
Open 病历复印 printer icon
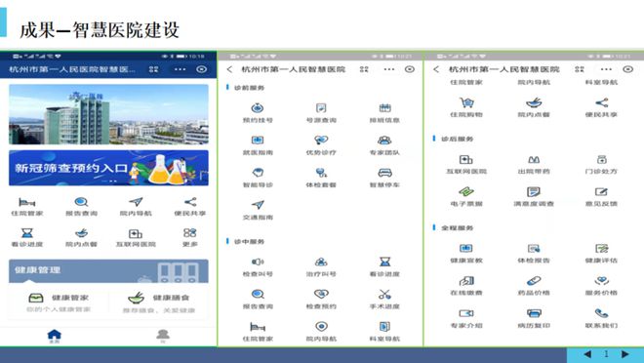(x=534, y=313)
